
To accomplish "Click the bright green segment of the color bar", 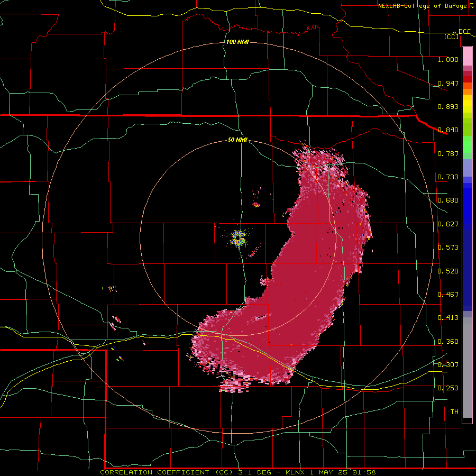I will tap(467, 144).
